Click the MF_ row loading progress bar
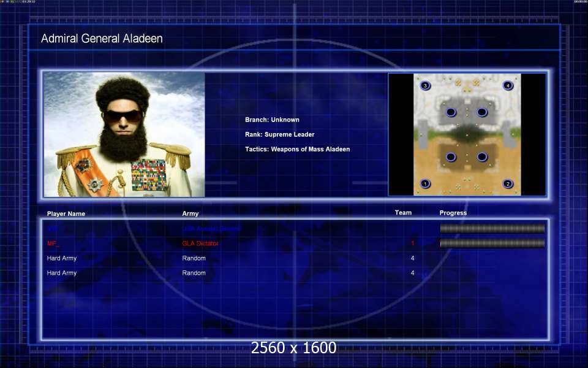The image size is (588, 368). 492,243
